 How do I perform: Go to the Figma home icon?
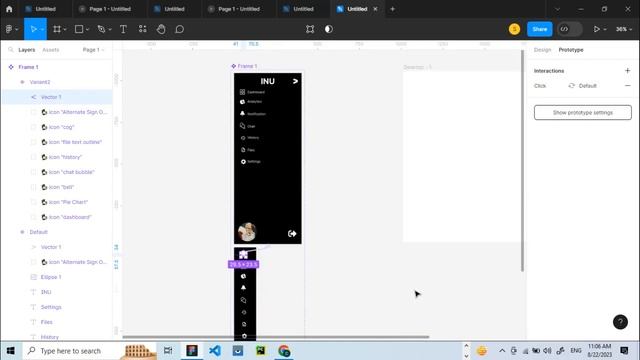coord(9,9)
